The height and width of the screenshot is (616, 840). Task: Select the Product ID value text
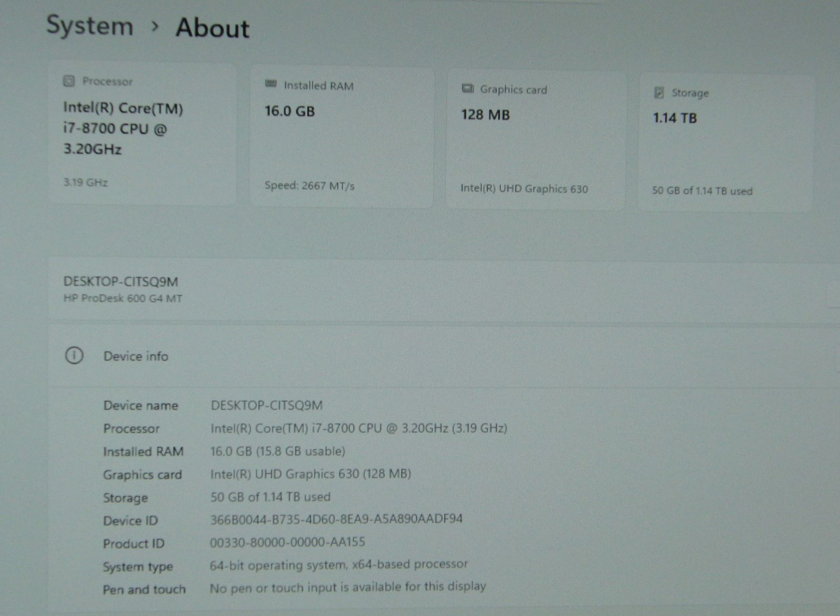(288, 542)
